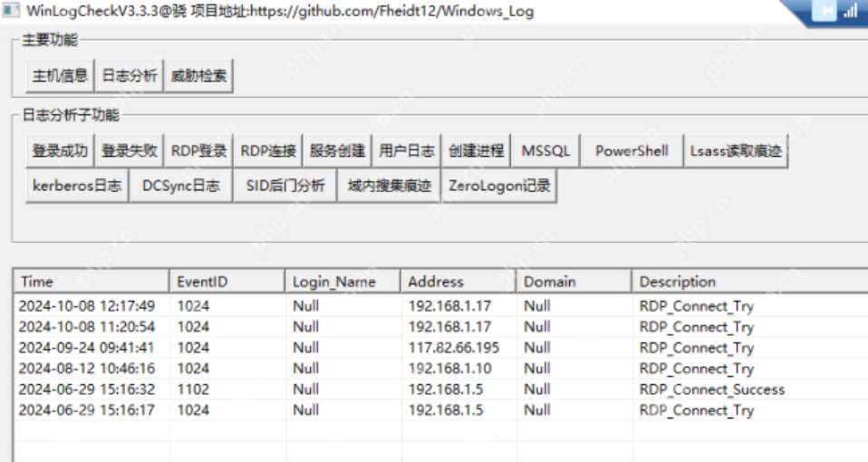Click the 创建进程 process creation button

476,151
